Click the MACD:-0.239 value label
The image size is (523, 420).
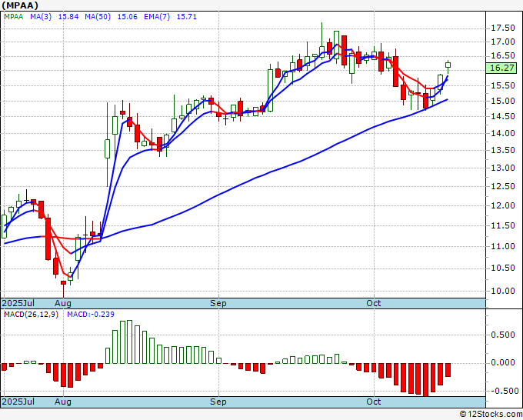[x=91, y=315]
